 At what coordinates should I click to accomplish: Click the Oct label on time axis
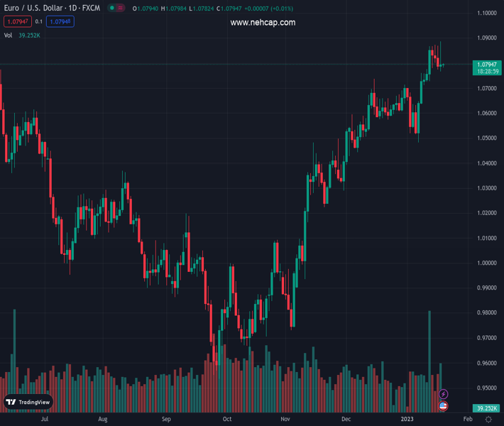pyautogui.click(x=227, y=420)
